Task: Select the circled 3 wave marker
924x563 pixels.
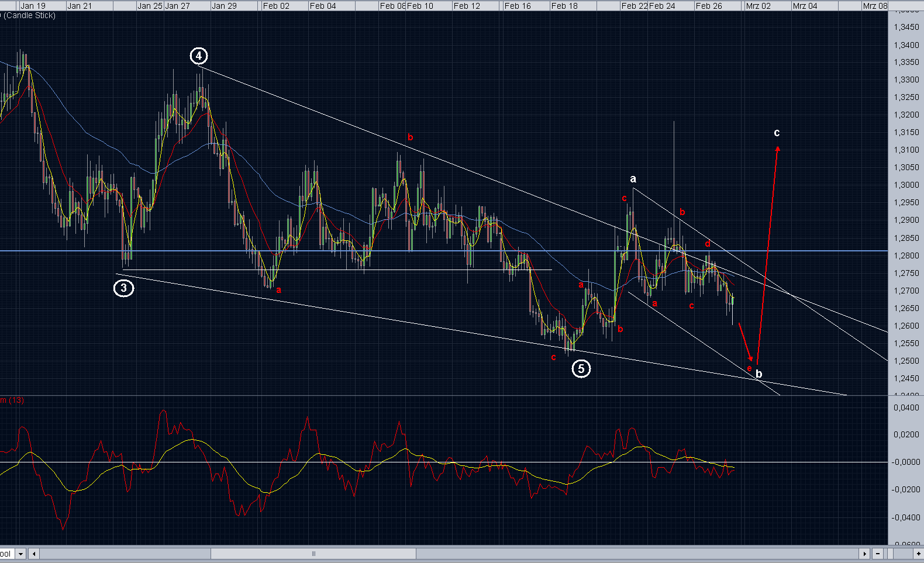Action: point(123,288)
